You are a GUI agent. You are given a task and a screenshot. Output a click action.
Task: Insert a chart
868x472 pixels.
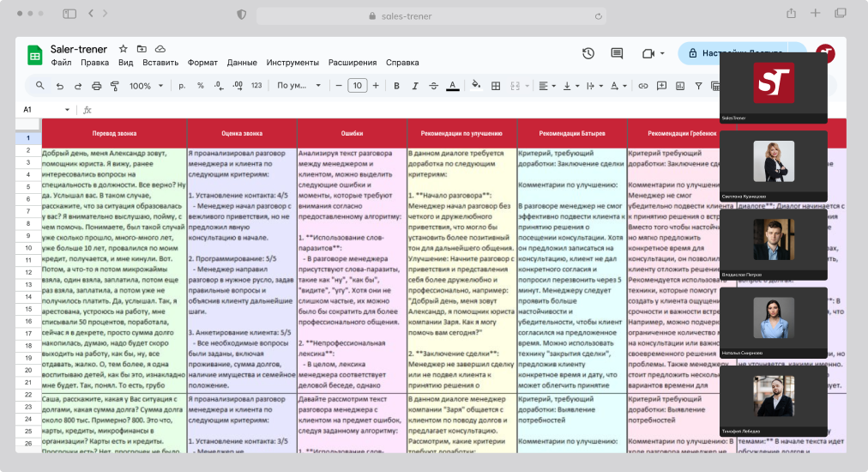pyautogui.click(x=680, y=86)
